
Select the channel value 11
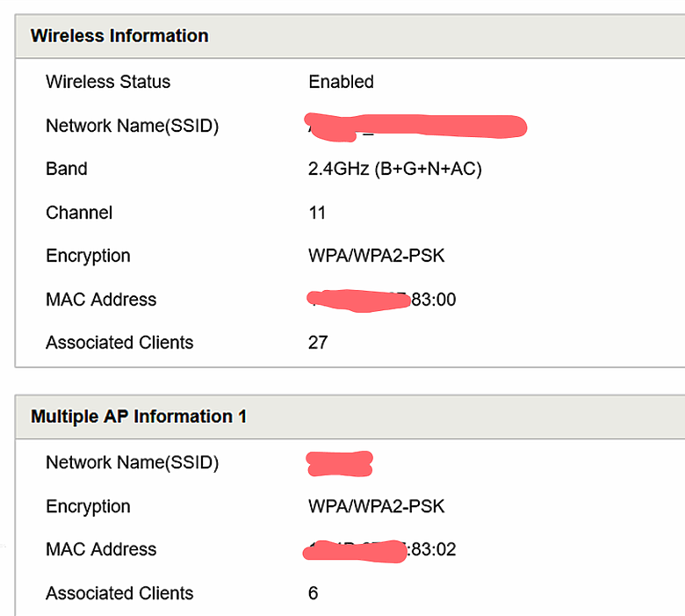(317, 213)
